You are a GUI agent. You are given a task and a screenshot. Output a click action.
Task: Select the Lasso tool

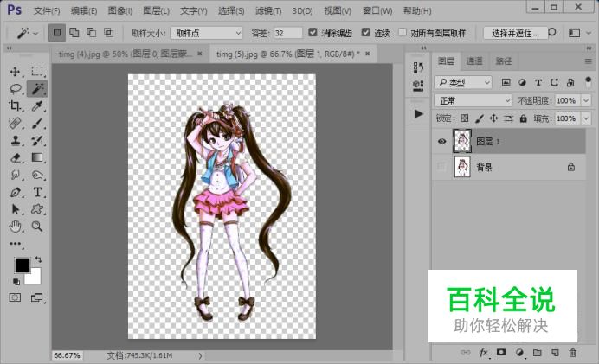(15, 89)
